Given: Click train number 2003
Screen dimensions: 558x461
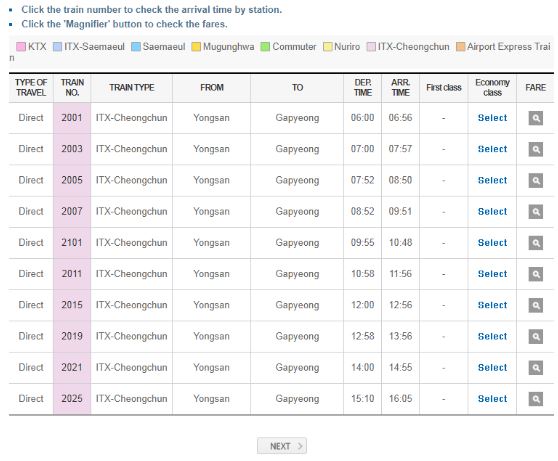Looking at the screenshot, I should tap(72, 149).
